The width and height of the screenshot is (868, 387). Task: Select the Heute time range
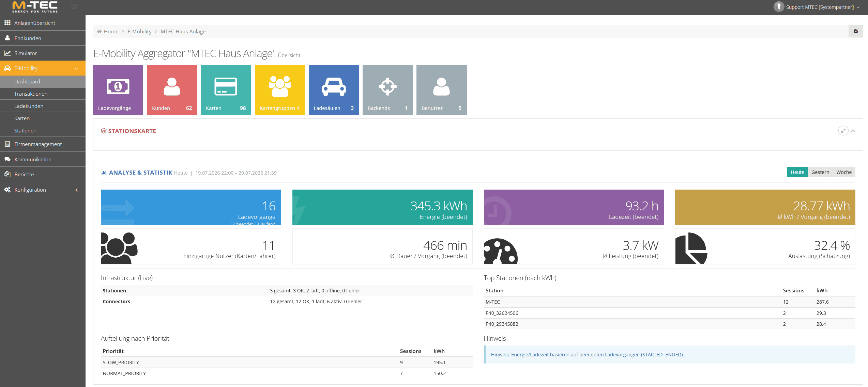pos(797,172)
